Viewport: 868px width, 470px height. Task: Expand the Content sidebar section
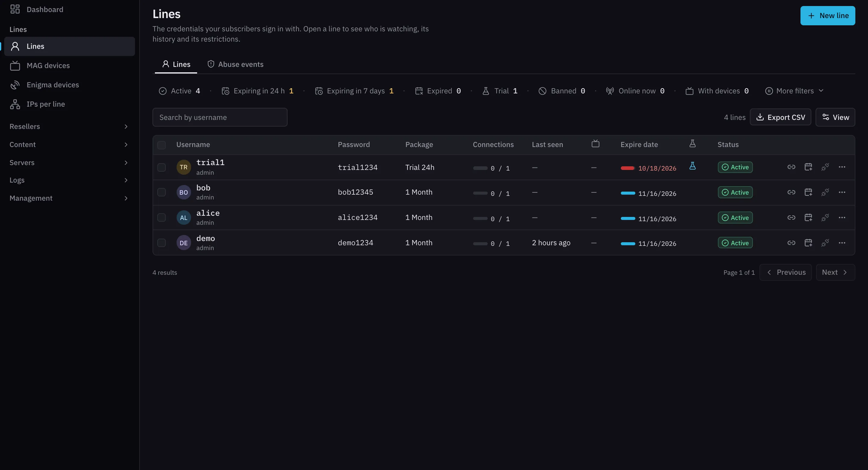tap(69, 145)
